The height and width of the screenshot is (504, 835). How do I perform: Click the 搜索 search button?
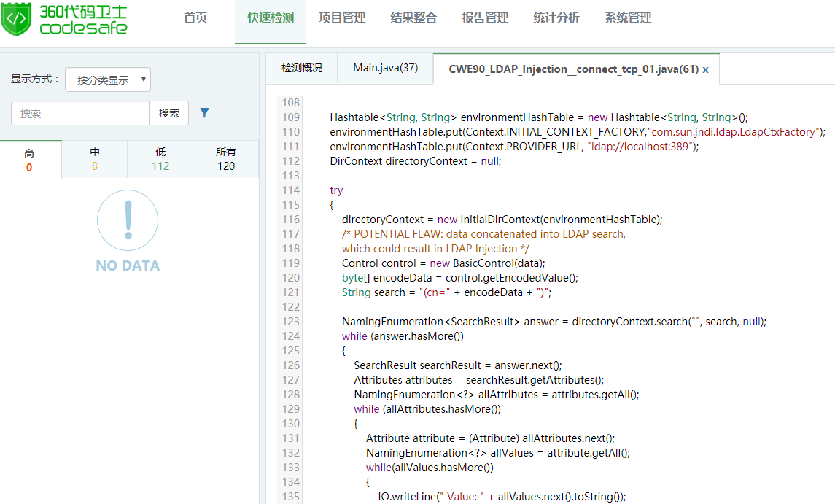click(x=169, y=113)
